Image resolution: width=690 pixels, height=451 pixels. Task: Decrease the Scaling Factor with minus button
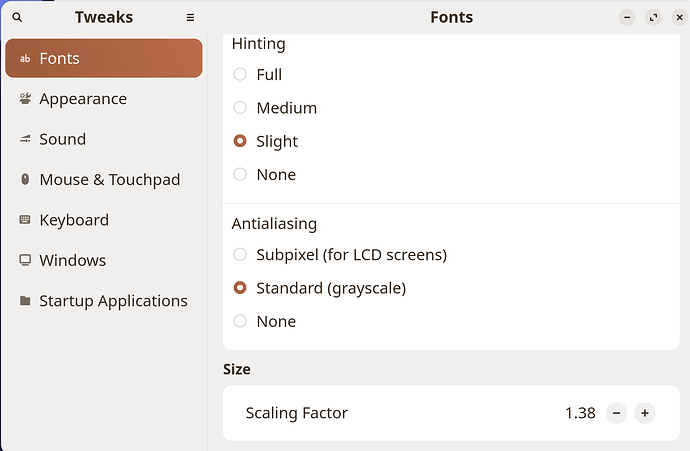(617, 413)
